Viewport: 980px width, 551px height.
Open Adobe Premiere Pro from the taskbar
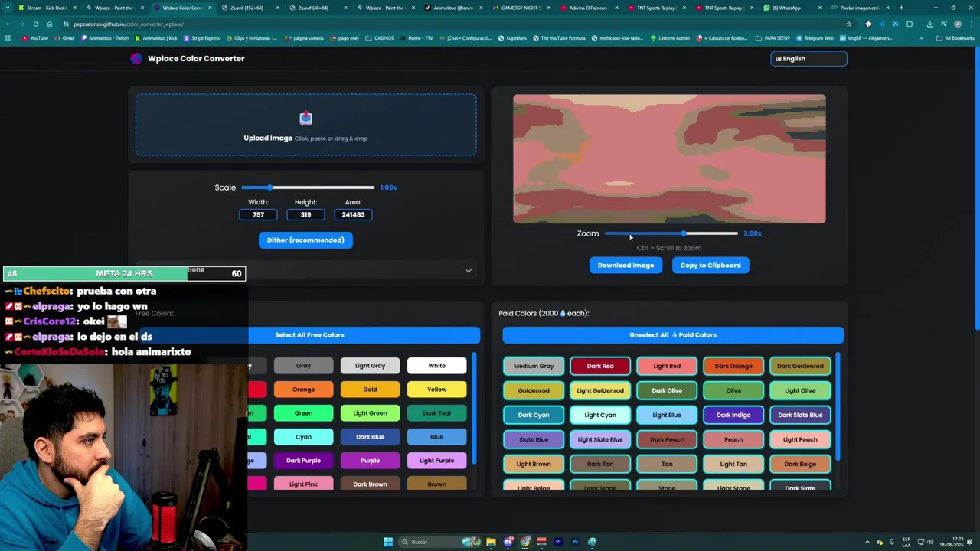pos(558,542)
